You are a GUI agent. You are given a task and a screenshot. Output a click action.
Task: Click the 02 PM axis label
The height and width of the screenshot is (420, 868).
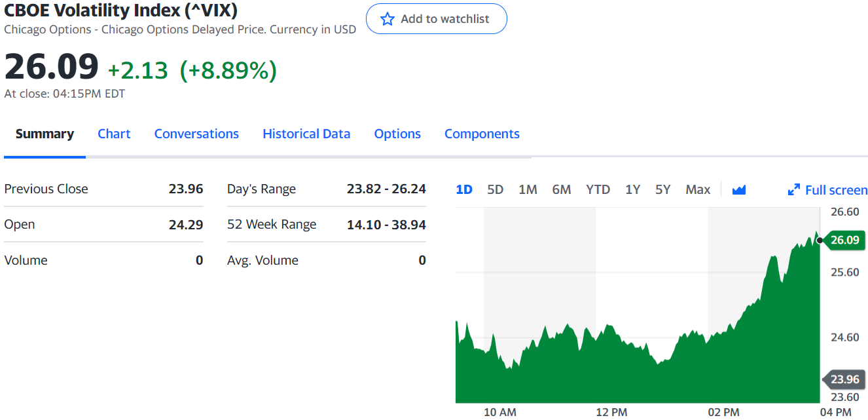click(723, 412)
